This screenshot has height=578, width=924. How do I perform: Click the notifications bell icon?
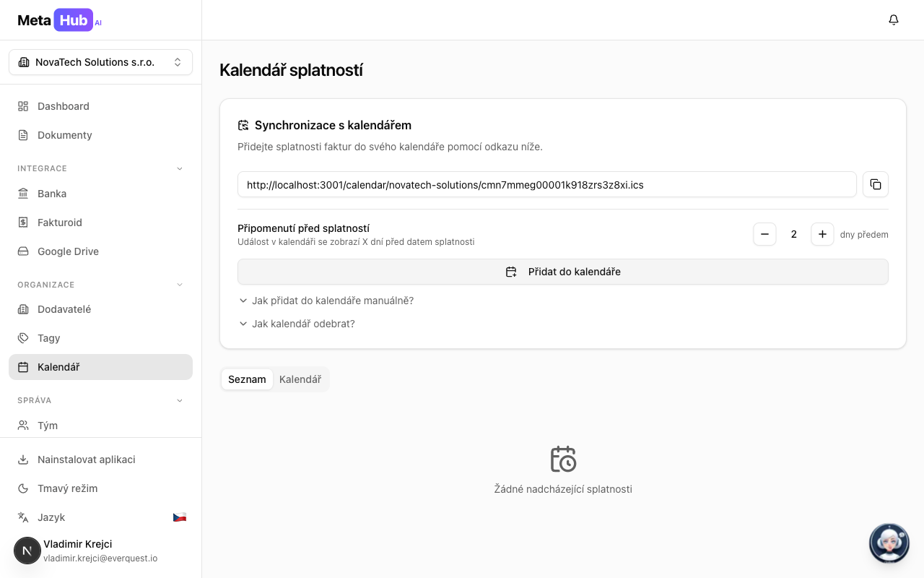coord(893,20)
